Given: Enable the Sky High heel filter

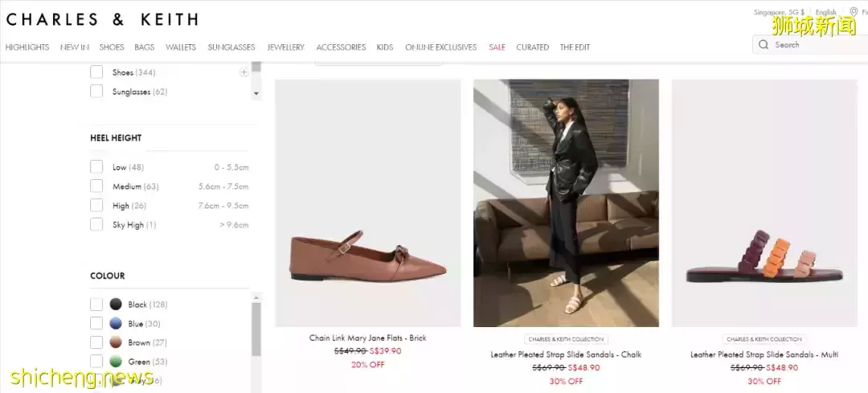Looking at the screenshot, I should 96,225.
